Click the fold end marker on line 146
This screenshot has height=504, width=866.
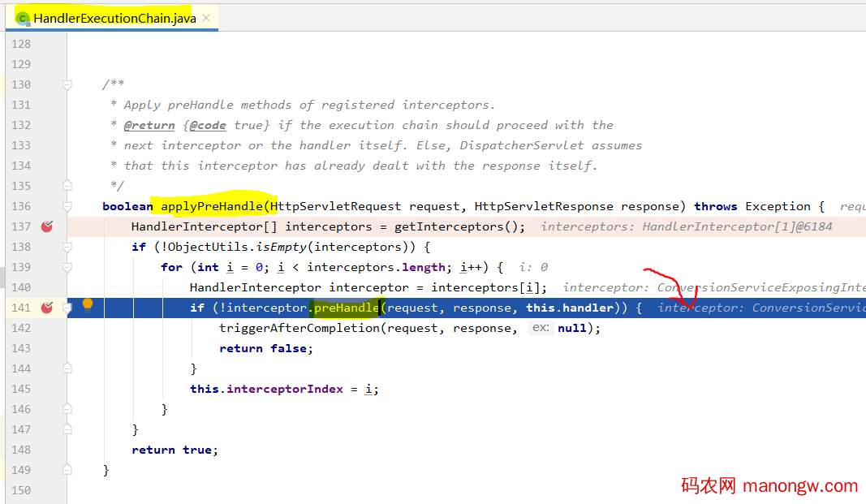[68, 409]
